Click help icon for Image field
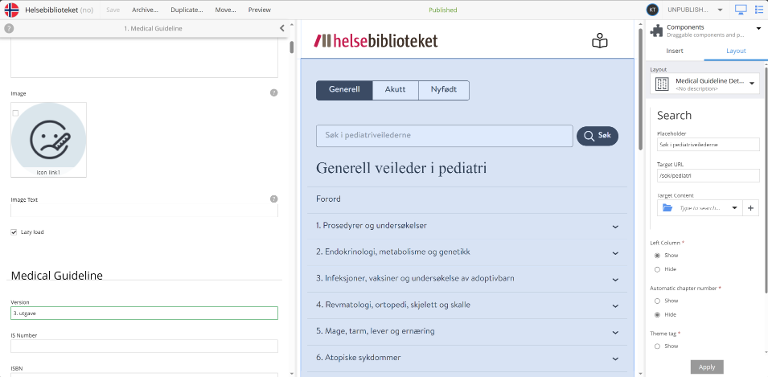 click(274, 93)
